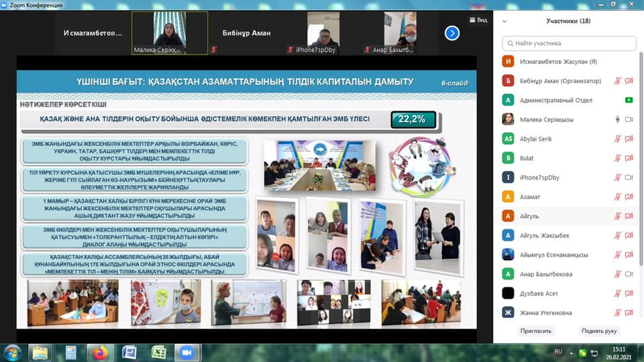Click the microphone icon beside Малика Серікқызы
The height and width of the screenshot is (362, 644).
[x=617, y=119]
